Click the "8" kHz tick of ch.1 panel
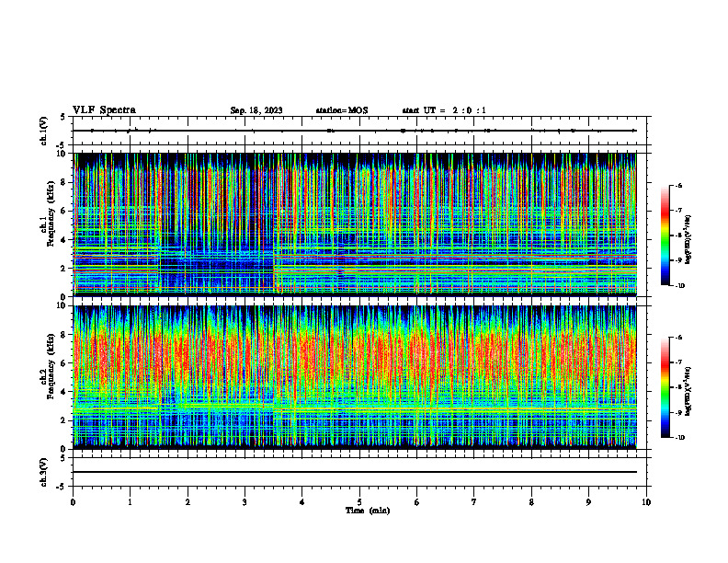 point(64,182)
